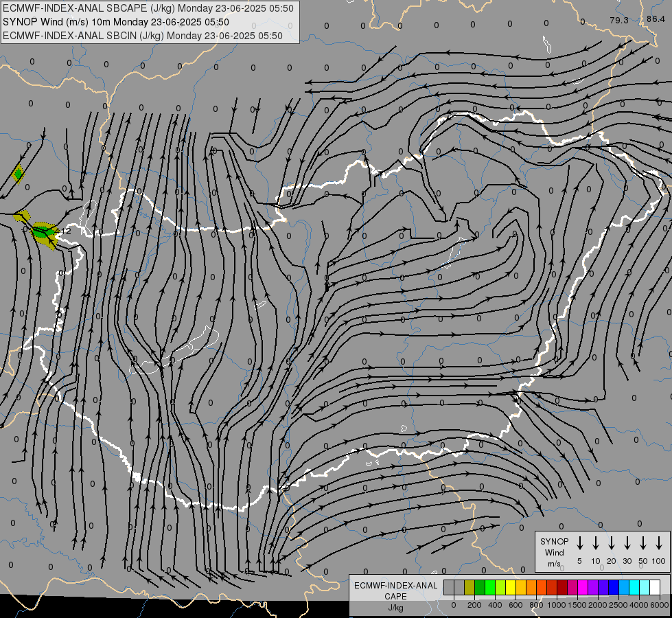Click the 412 CAPE value on the map
The width and height of the screenshot is (672, 618).
pyautogui.click(x=64, y=231)
